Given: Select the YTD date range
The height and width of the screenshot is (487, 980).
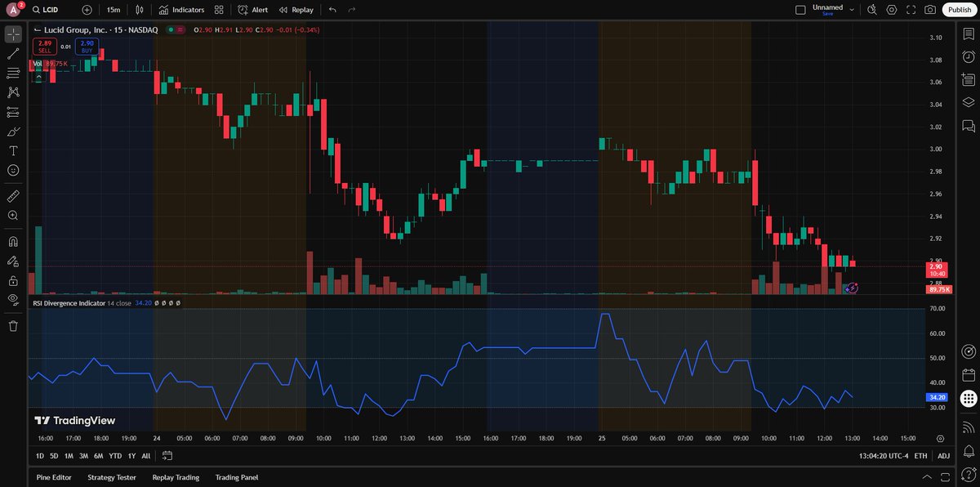Looking at the screenshot, I should tap(115, 456).
